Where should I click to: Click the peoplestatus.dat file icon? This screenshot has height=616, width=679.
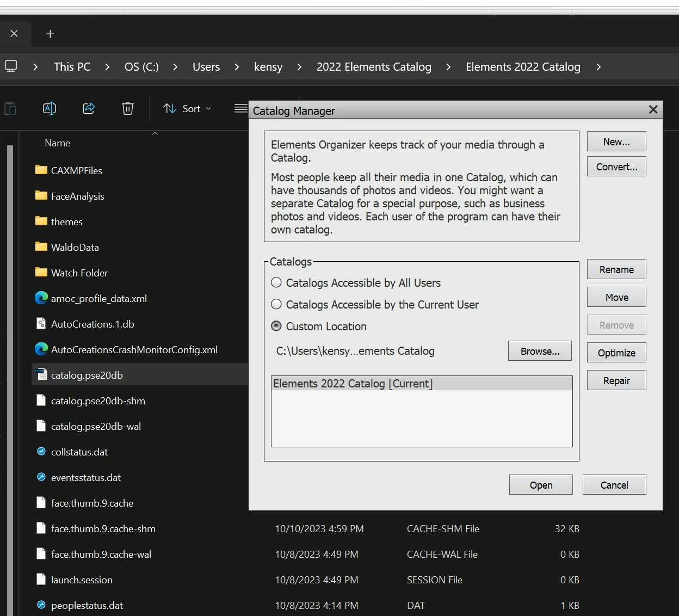[41, 605]
